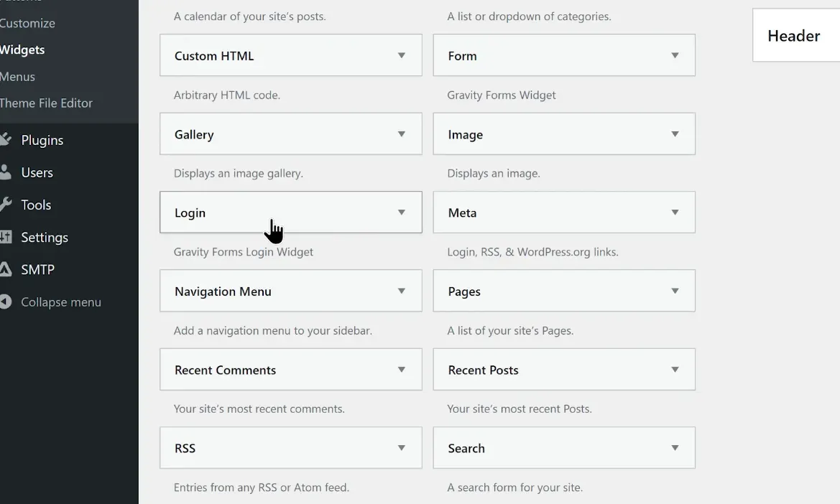Click the Header widget area panel
Image resolution: width=840 pixels, height=504 pixels.
coord(794,36)
